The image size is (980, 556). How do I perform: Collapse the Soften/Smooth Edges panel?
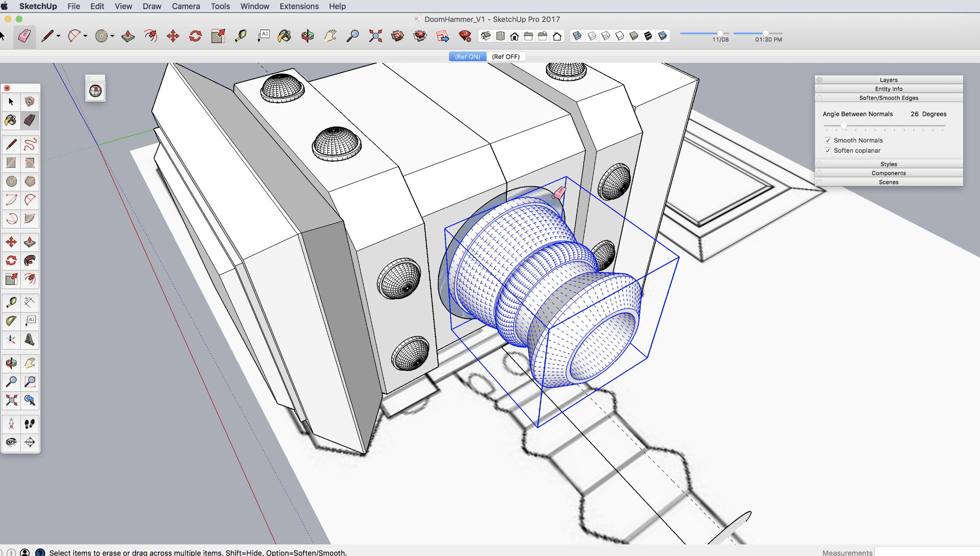click(x=889, y=98)
